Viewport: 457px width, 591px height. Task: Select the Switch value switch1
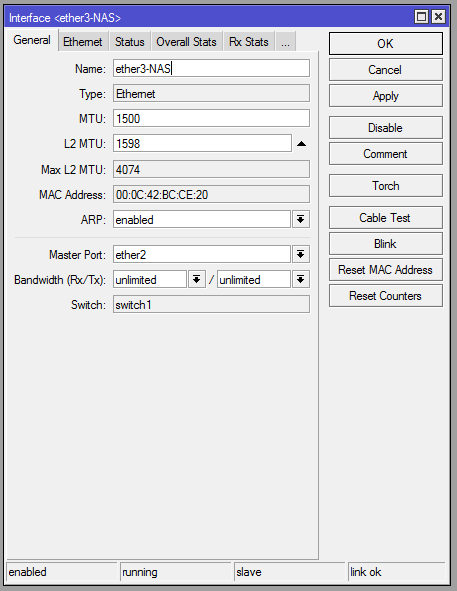[211, 305]
